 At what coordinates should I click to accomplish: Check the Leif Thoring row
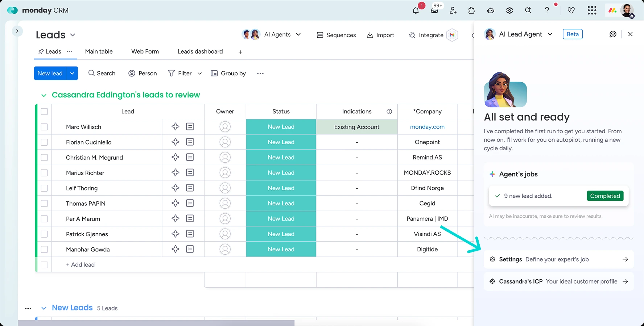click(x=44, y=188)
